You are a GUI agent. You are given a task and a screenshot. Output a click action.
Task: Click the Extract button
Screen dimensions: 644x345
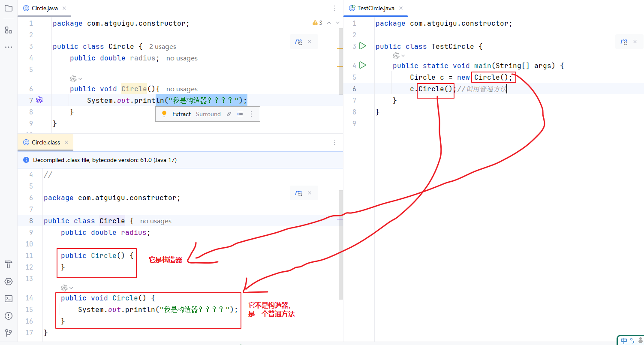(x=181, y=114)
